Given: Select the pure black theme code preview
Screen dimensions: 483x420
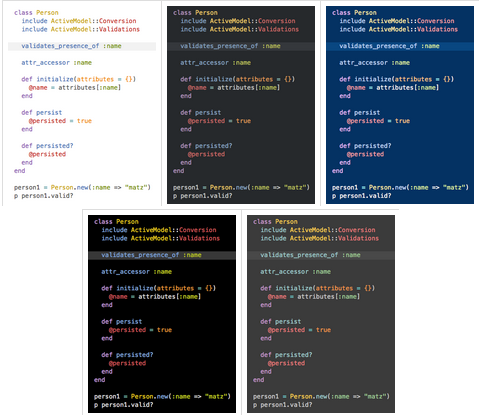Looking at the screenshot, I should (162, 314).
